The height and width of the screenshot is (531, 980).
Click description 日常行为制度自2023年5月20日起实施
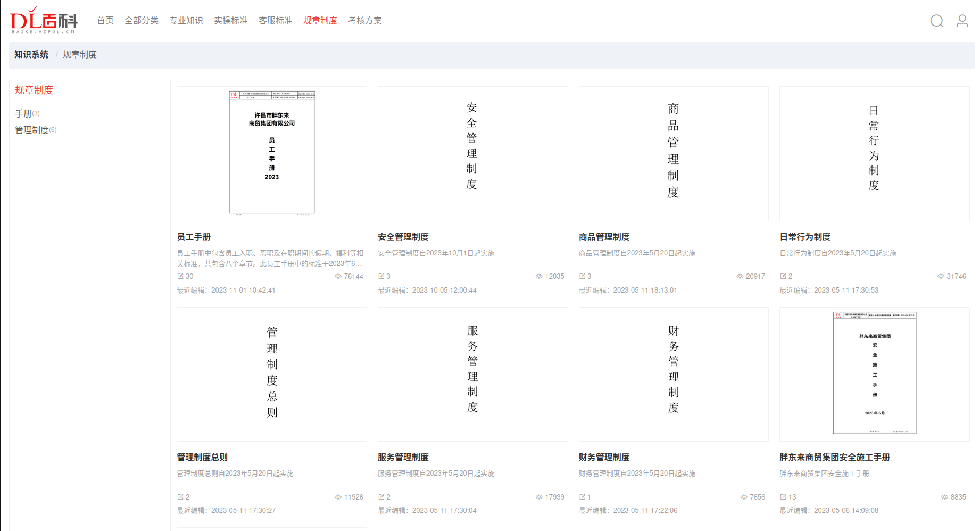(x=838, y=253)
